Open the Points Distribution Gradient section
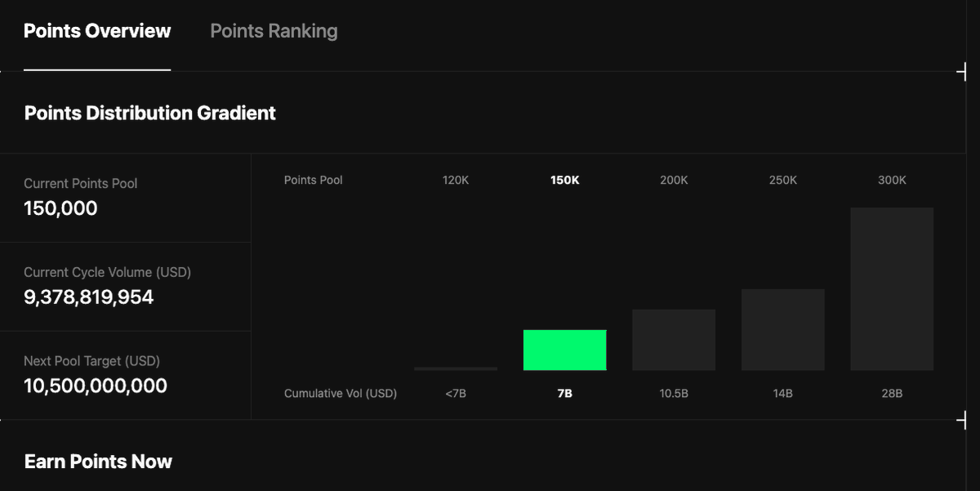 click(x=149, y=113)
